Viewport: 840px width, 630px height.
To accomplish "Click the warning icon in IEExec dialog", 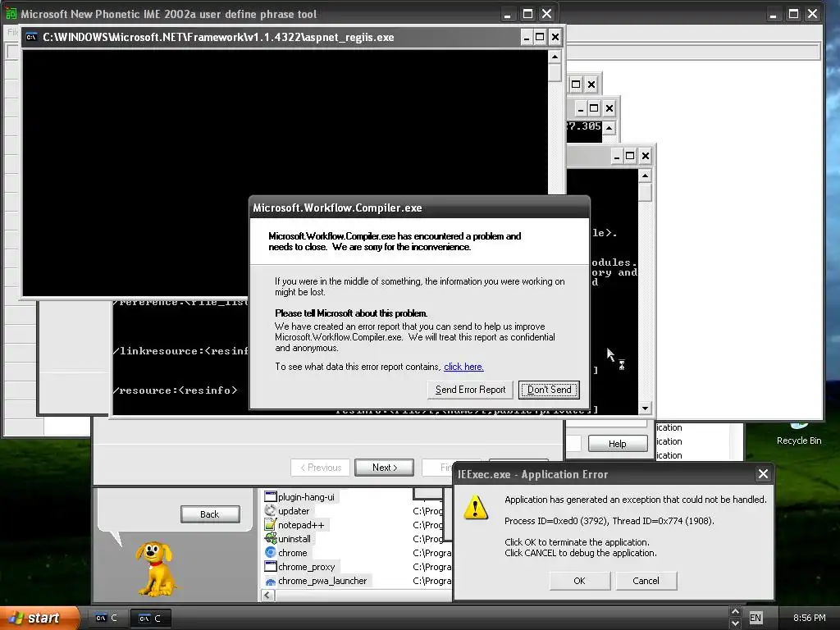I will coord(476,507).
